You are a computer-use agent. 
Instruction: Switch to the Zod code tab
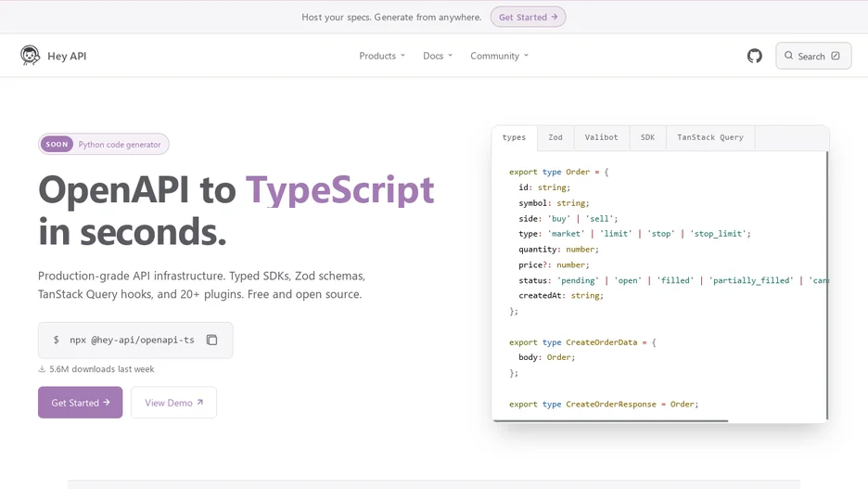(555, 138)
